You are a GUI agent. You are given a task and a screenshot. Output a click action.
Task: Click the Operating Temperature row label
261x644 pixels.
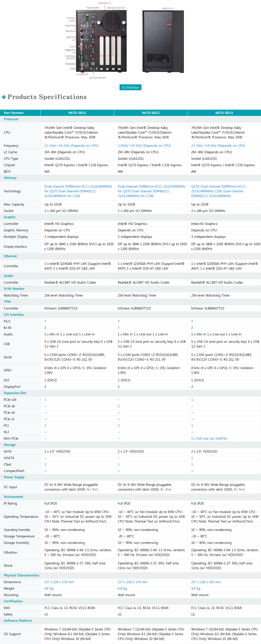coord(21,517)
